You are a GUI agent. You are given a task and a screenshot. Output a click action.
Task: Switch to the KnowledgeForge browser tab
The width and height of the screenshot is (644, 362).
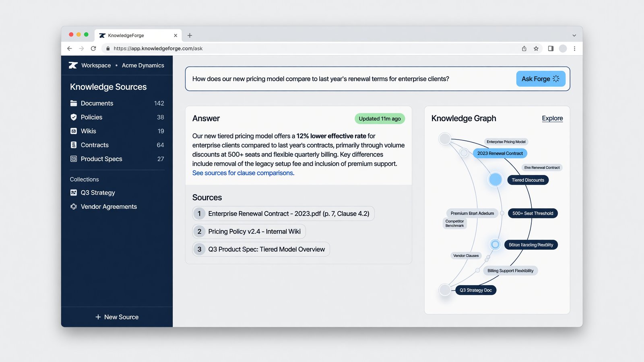tap(138, 35)
